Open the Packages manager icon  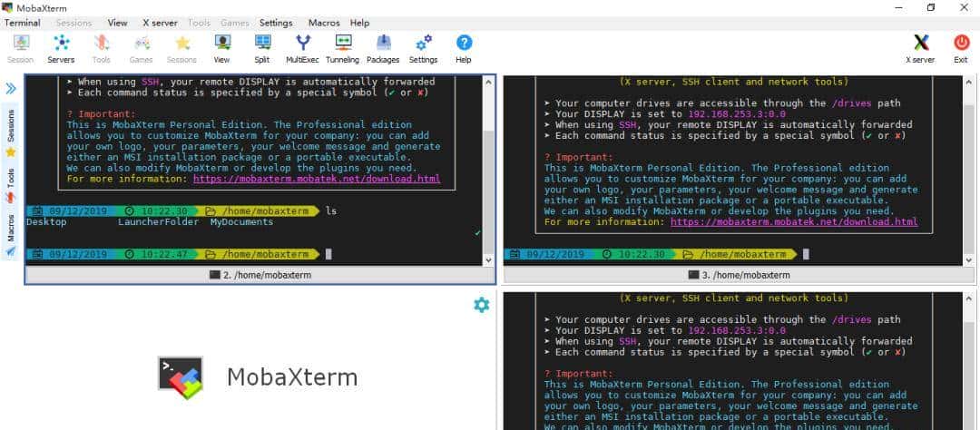383,48
